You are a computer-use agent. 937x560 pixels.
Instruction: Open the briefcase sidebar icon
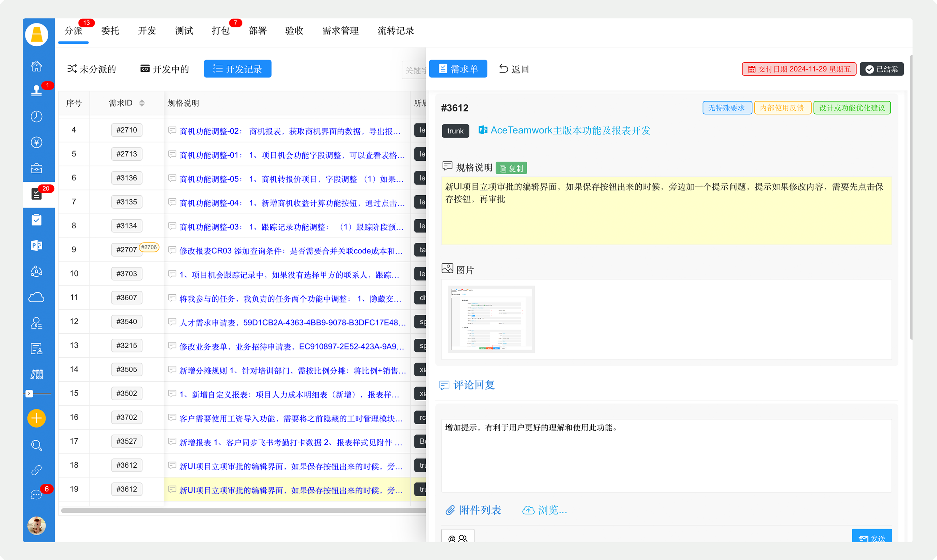coord(36,168)
